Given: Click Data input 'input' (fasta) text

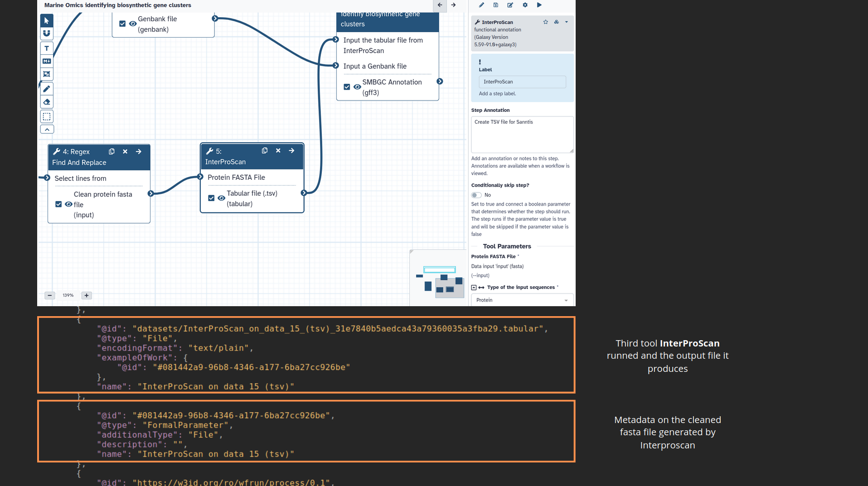Looking at the screenshot, I should [497, 266].
